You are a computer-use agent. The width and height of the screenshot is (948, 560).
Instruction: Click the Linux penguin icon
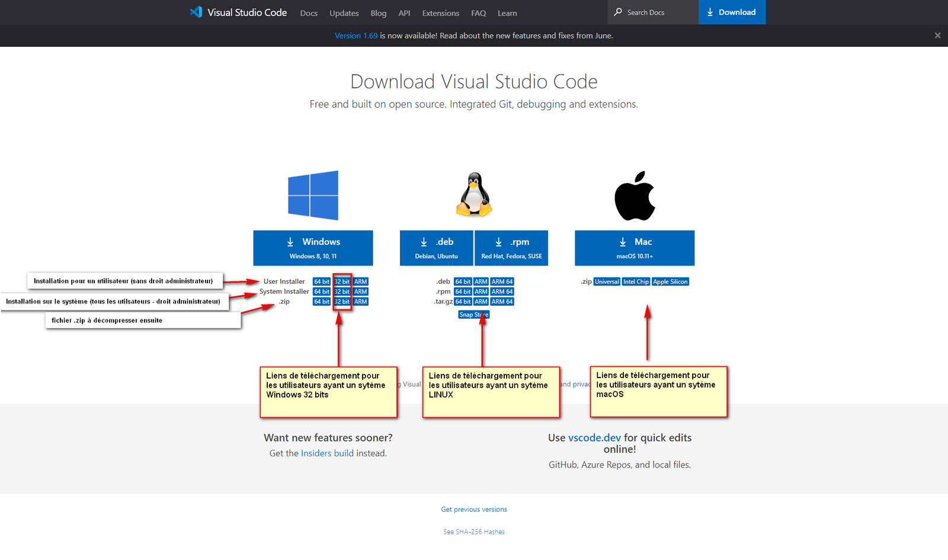[474, 195]
